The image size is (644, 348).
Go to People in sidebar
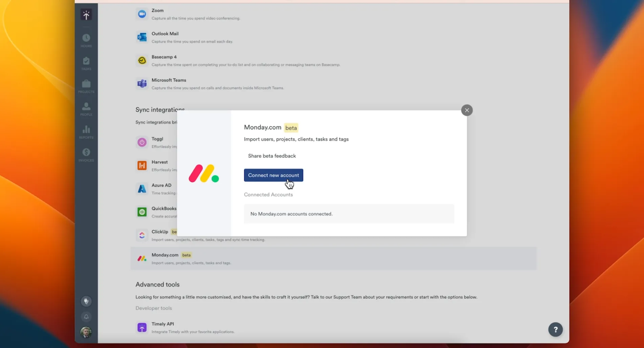point(86,109)
